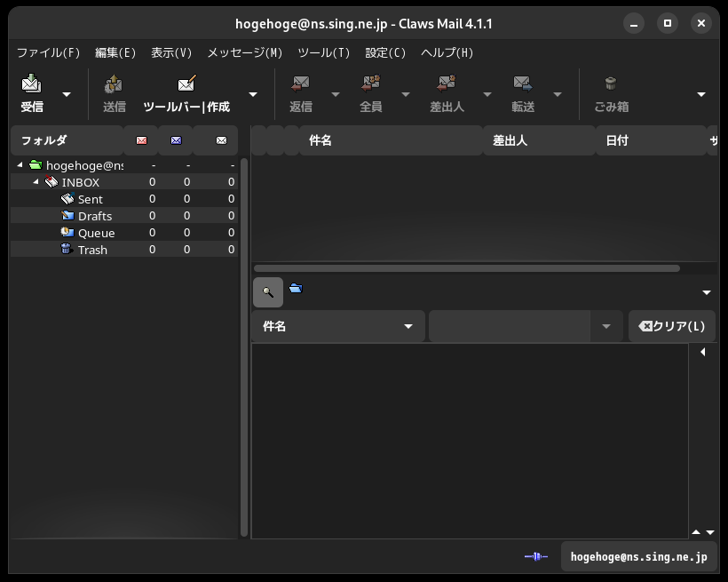Click the フォルダ column header
This screenshot has width=728, height=582.
click(x=67, y=140)
